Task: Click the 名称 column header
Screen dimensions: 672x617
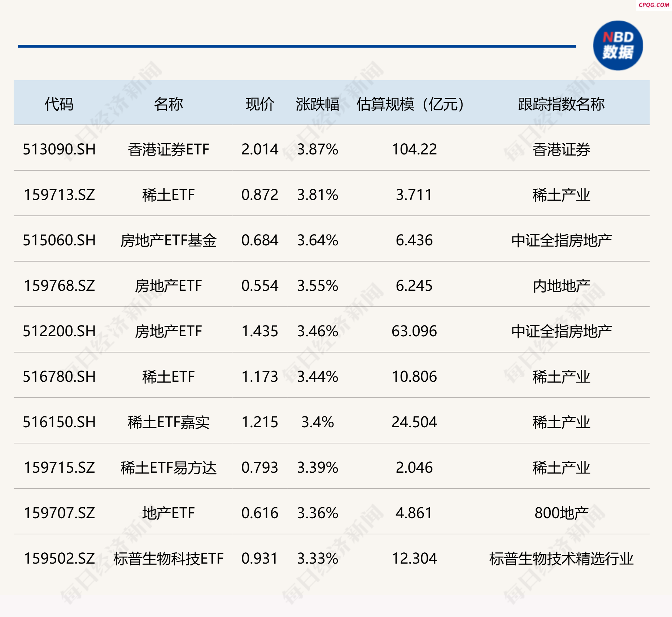Action: 169,104
